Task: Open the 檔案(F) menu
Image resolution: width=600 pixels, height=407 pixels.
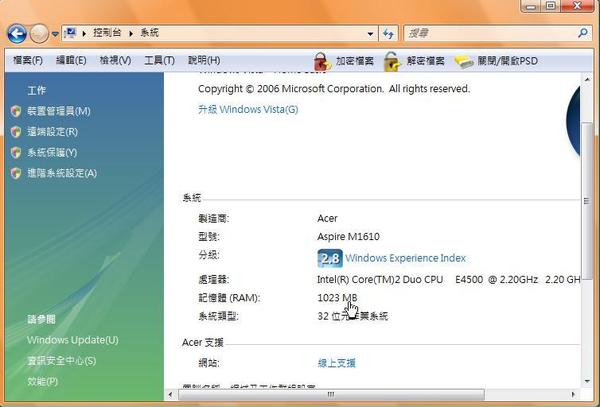Action: click(x=28, y=60)
